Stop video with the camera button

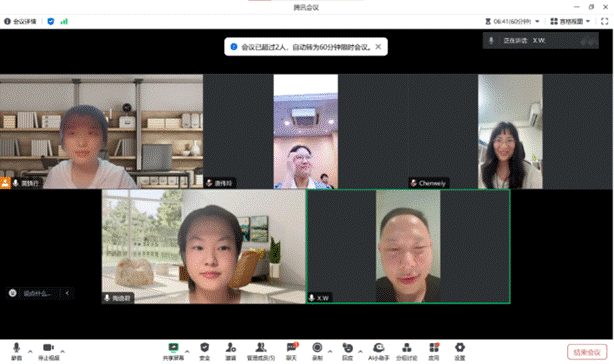(49, 351)
